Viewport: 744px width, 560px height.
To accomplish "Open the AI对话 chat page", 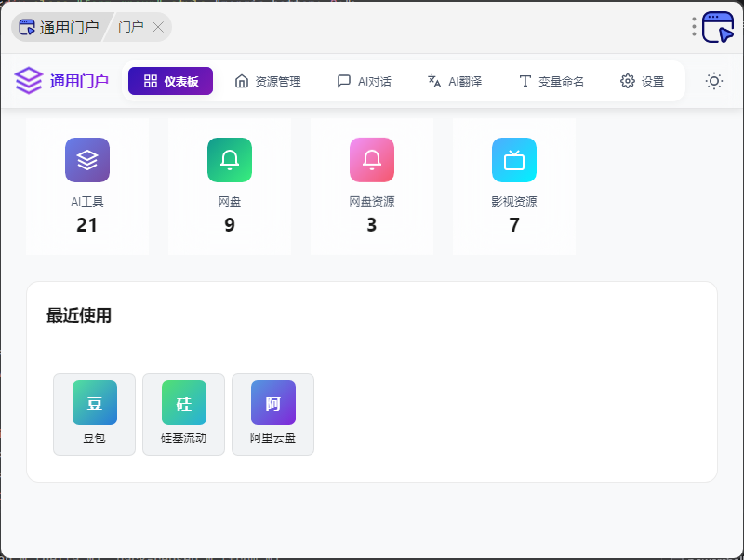I will [364, 81].
